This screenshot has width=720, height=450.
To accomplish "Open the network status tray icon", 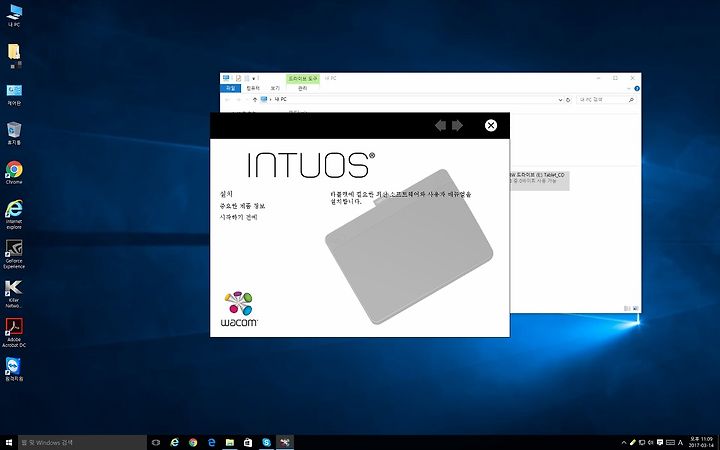I will click(x=642, y=443).
